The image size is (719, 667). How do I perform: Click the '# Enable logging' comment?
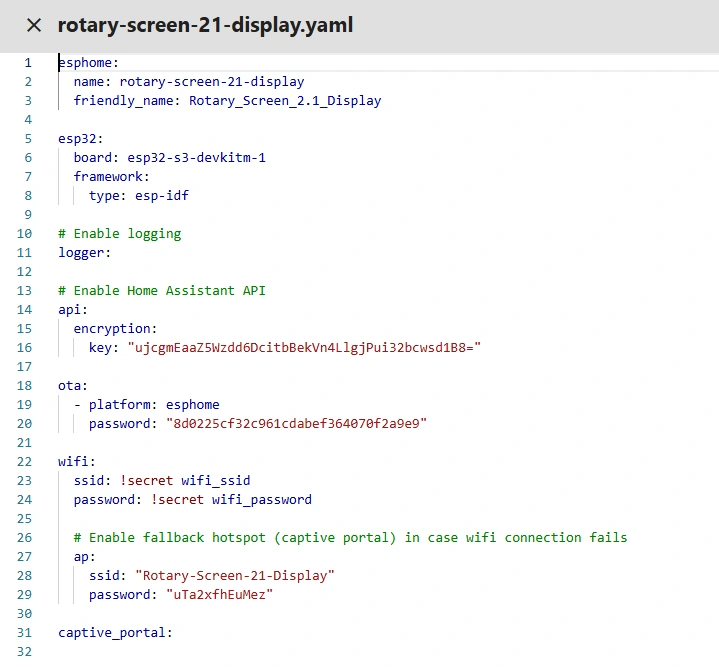120,234
